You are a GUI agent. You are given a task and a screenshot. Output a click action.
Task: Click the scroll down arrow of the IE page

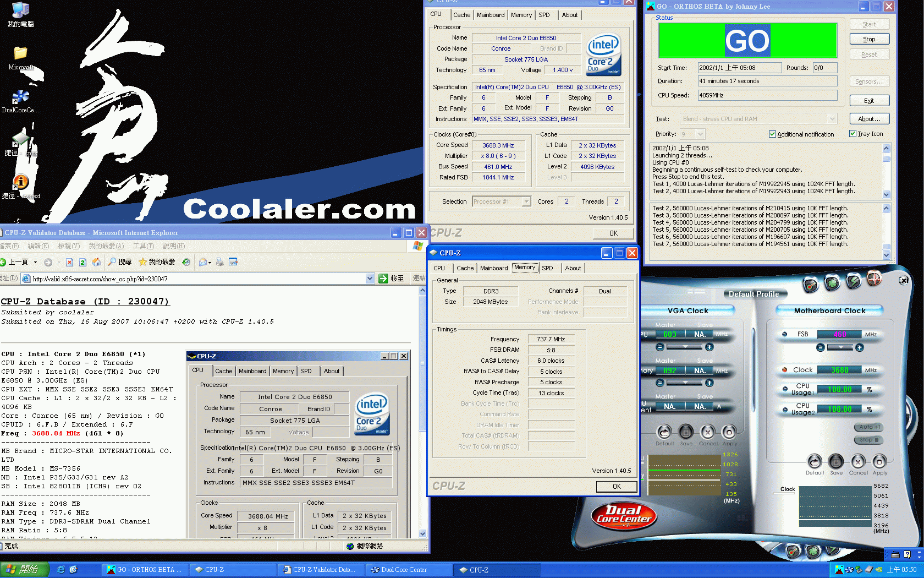point(422,533)
